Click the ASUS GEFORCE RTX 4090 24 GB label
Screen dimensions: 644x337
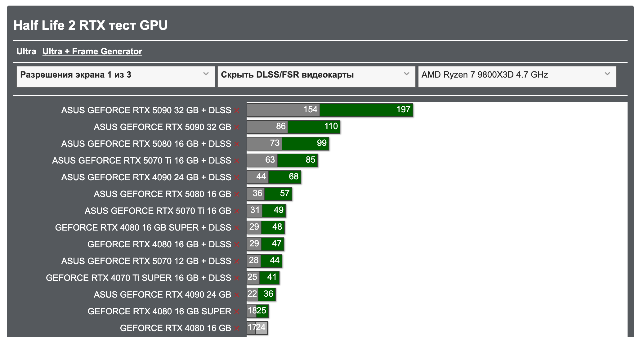[x=162, y=295]
